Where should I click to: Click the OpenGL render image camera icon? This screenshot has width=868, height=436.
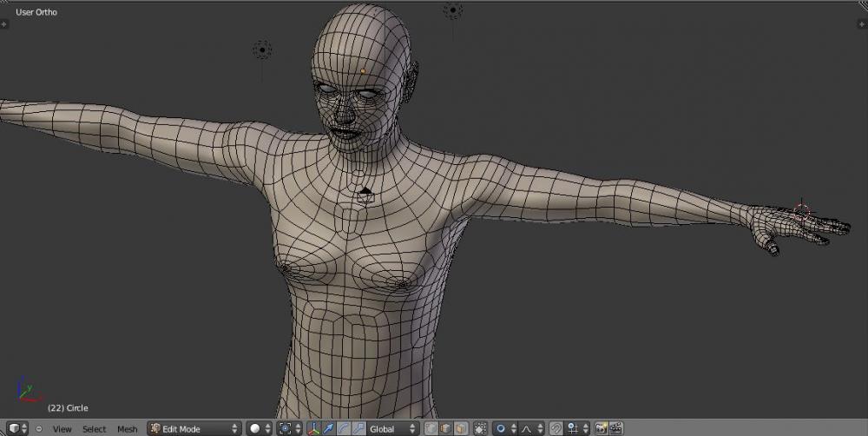click(x=601, y=428)
